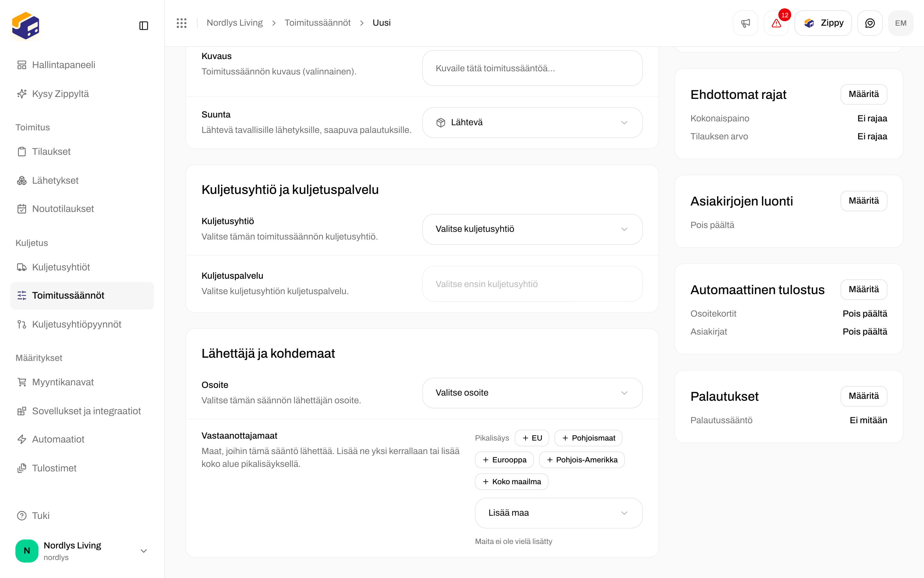Image resolution: width=924 pixels, height=578 pixels.
Task: Open the apps grid icon
Action: tap(182, 23)
